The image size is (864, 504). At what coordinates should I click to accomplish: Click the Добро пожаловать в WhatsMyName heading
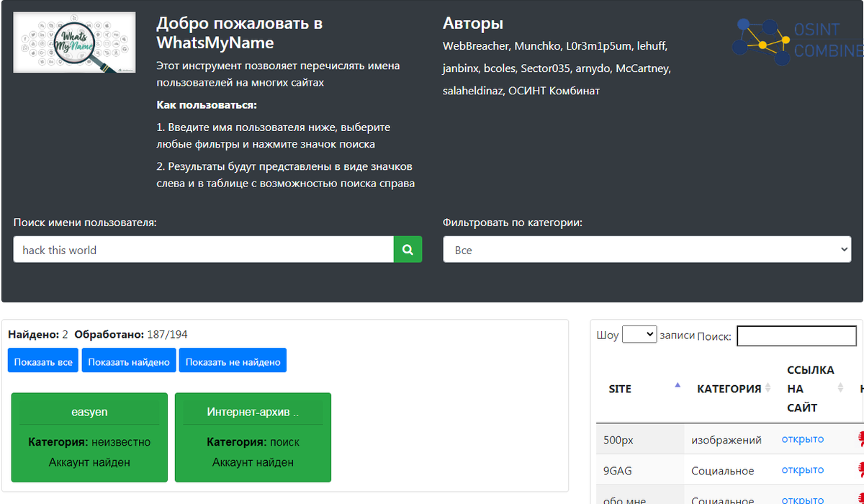click(x=240, y=33)
